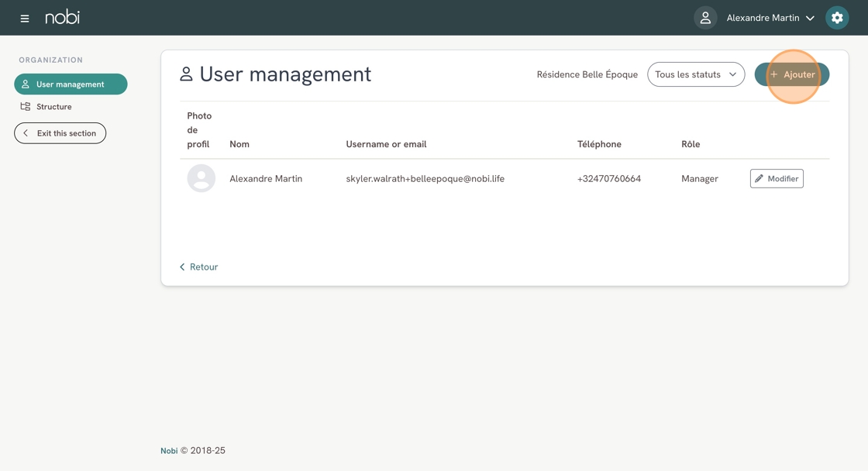Screen dimensions: 868x471
Task: Click the user avatar icon in header
Action: 705,18
